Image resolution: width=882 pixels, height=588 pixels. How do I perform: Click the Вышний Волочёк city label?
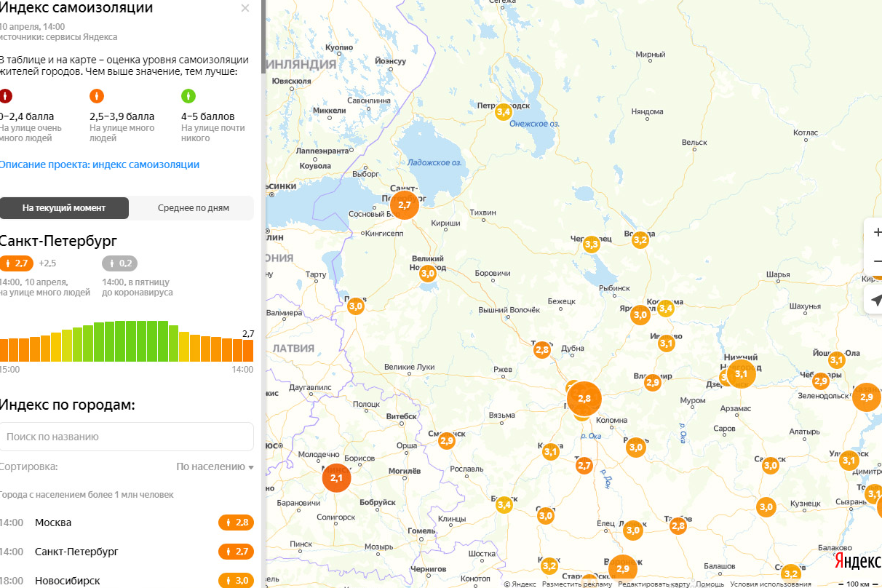tap(509, 309)
